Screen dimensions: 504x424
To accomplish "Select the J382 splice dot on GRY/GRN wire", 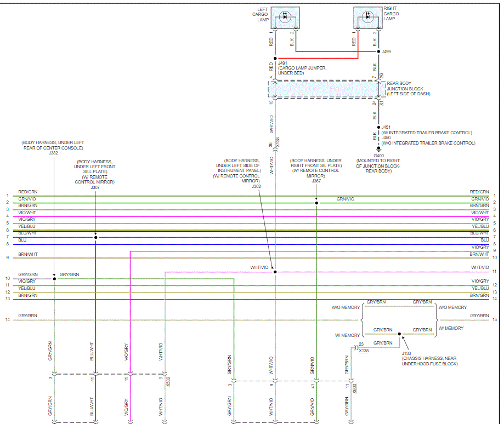I will click(54, 279).
